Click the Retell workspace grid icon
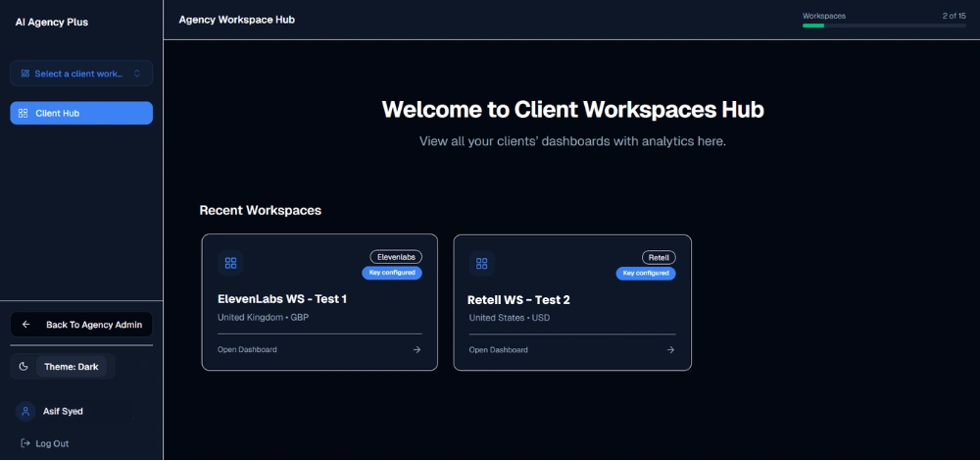 pos(482,263)
